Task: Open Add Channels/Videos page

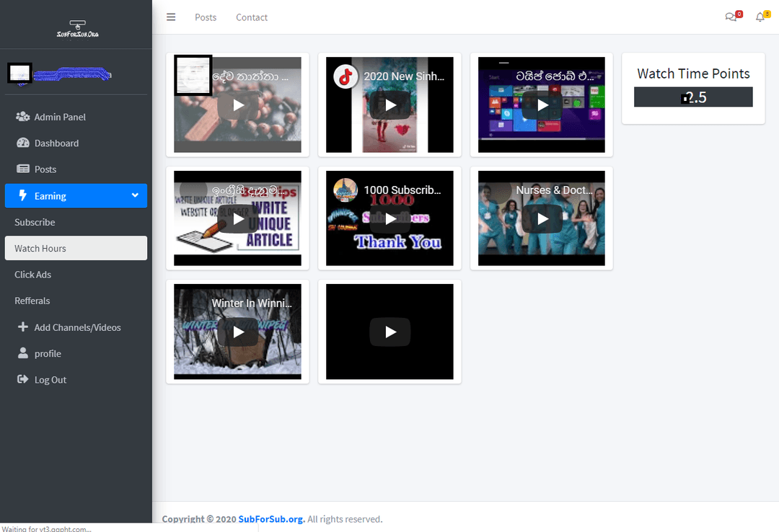Action: tap(77, 327)
